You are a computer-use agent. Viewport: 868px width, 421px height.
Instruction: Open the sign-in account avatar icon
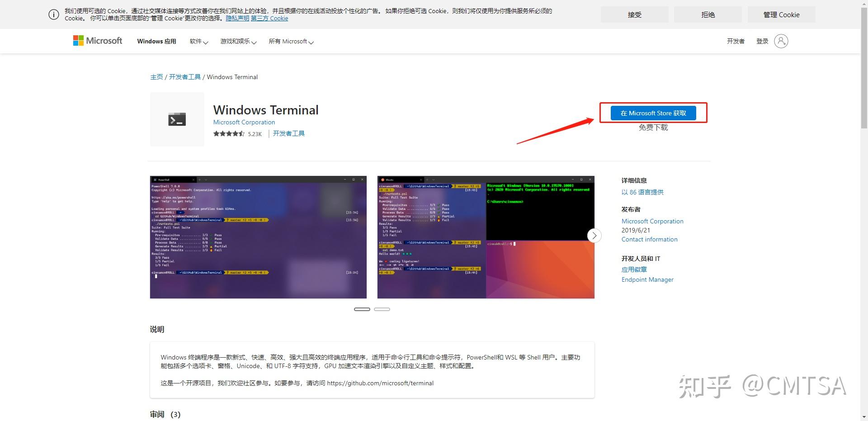pos(782,41)
